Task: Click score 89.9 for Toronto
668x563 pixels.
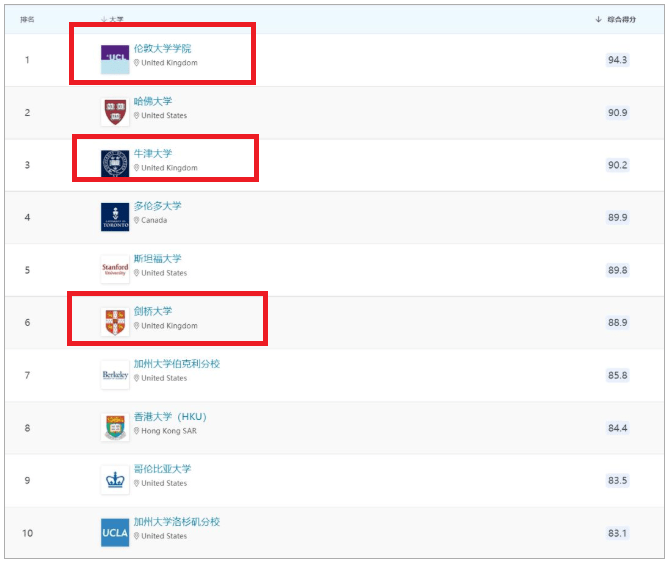Action: click(617, 217)
